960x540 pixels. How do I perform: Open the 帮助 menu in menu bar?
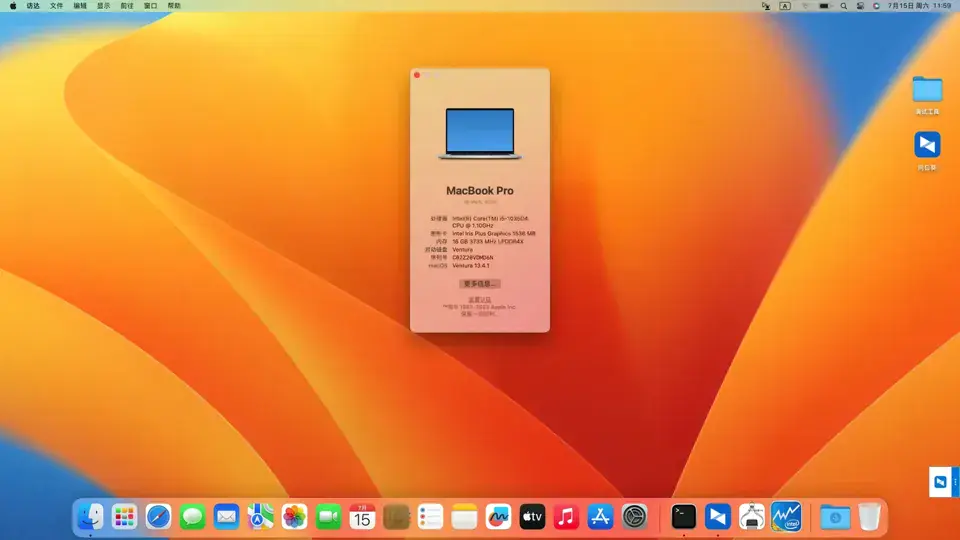coord(174,6)
